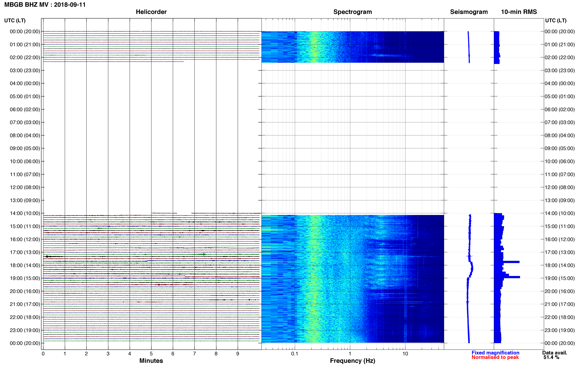This screenshot has height=368, width=588.
Task: Select left time label '19:00 (15:00)'
Action: pos(25,278)
